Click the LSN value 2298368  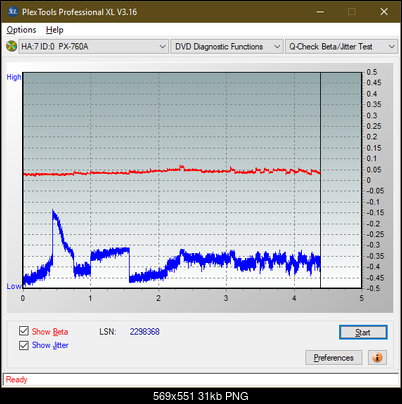click(145, 332)
